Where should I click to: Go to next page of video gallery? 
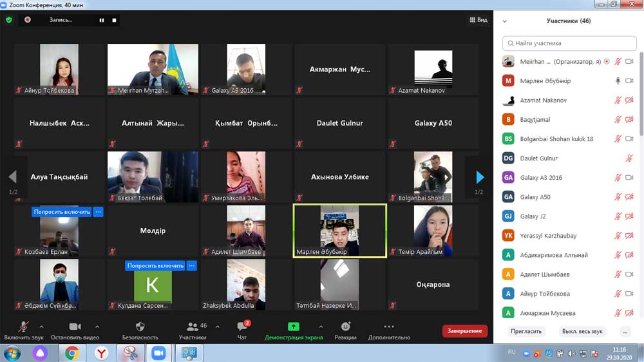click(479, 177)
